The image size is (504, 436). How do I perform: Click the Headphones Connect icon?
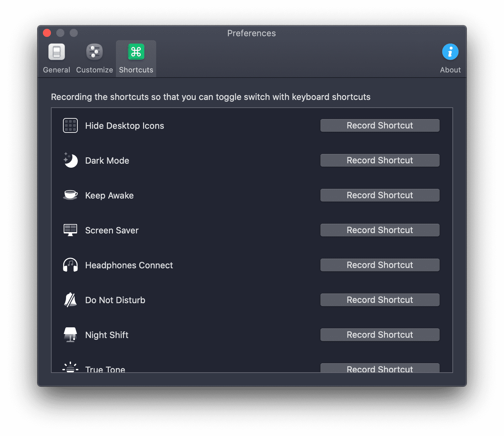(70, 265)
